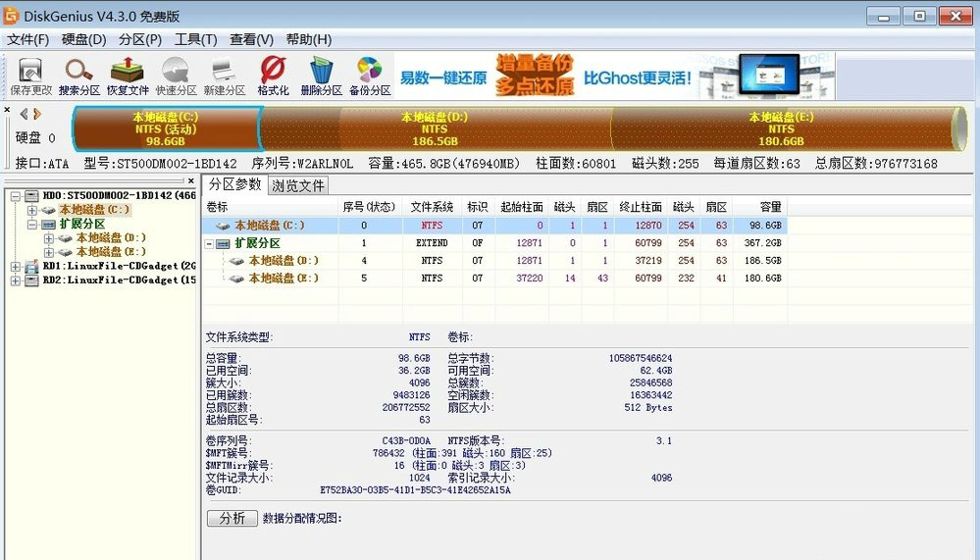Select 扩展分区 in the left tree
This screenshot has height=560, width=980.
click(x=81, y=224)
